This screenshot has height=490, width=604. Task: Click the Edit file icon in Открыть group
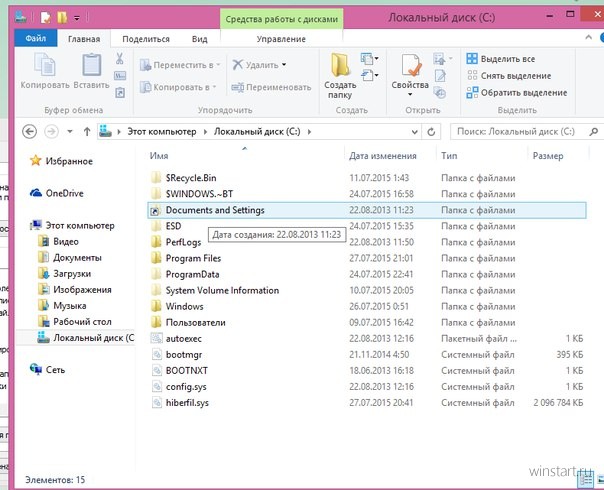440,76
